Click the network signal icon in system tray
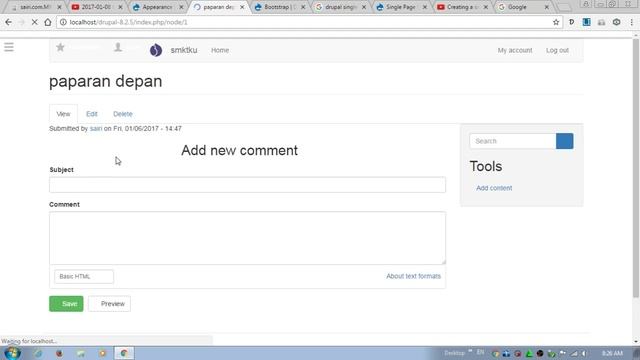640x360 pixels. point(574,353)
